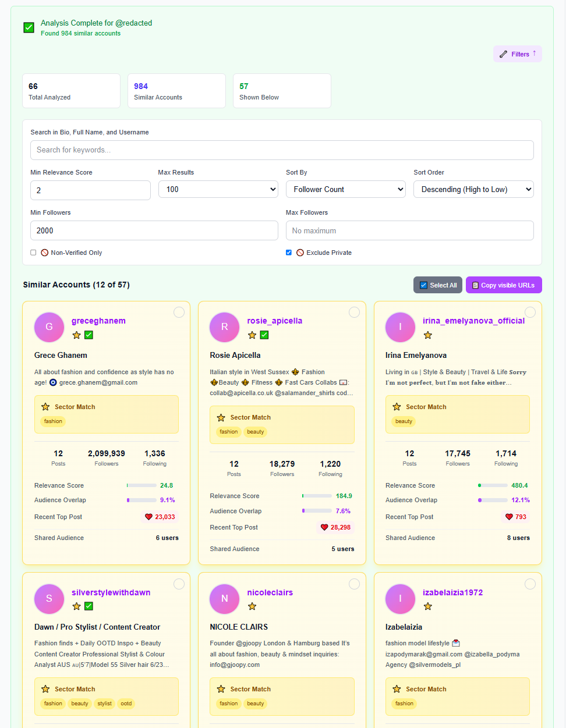566x728 pixels.
Task: Click the heart icon beside 23,033 likes
Action: tap(148, 517)
